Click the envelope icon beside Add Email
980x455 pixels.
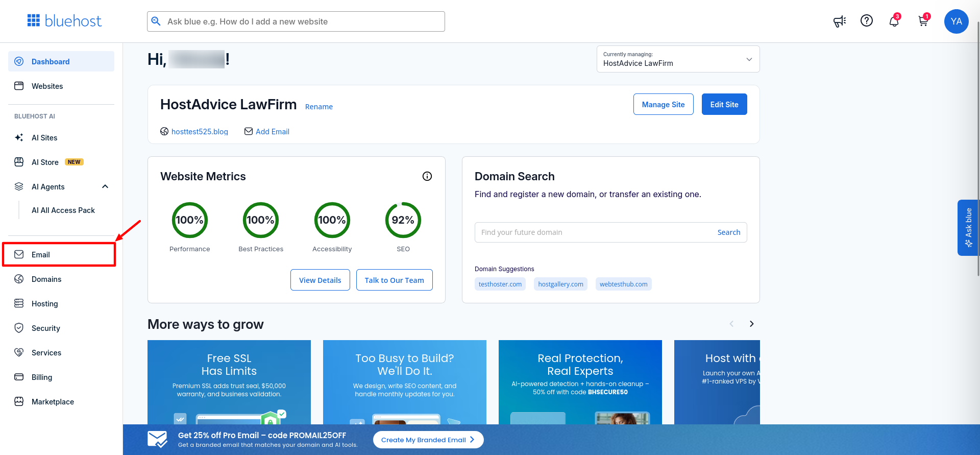click(249, 131)
